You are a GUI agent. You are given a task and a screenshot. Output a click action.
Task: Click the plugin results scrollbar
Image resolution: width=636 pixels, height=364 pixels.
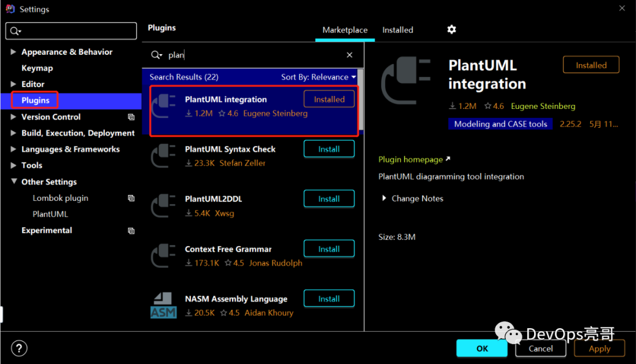360,100
